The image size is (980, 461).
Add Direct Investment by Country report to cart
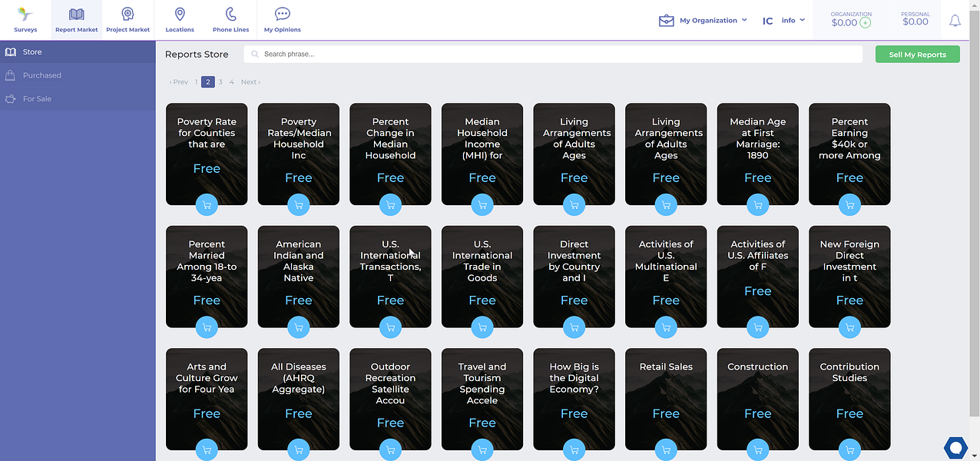pos(574,327)
